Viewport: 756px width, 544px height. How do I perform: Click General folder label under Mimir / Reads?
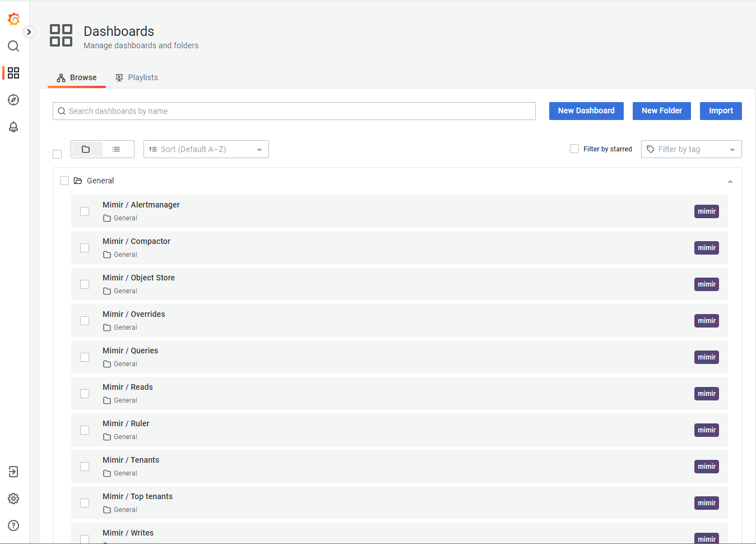(126, 400)
